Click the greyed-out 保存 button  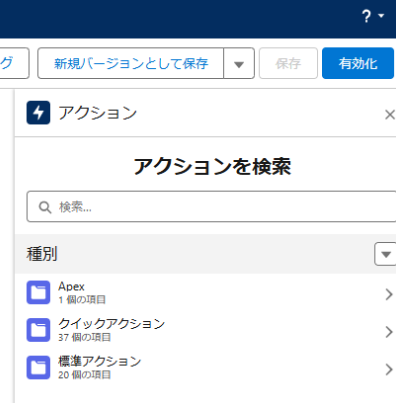tap(288, 63)
